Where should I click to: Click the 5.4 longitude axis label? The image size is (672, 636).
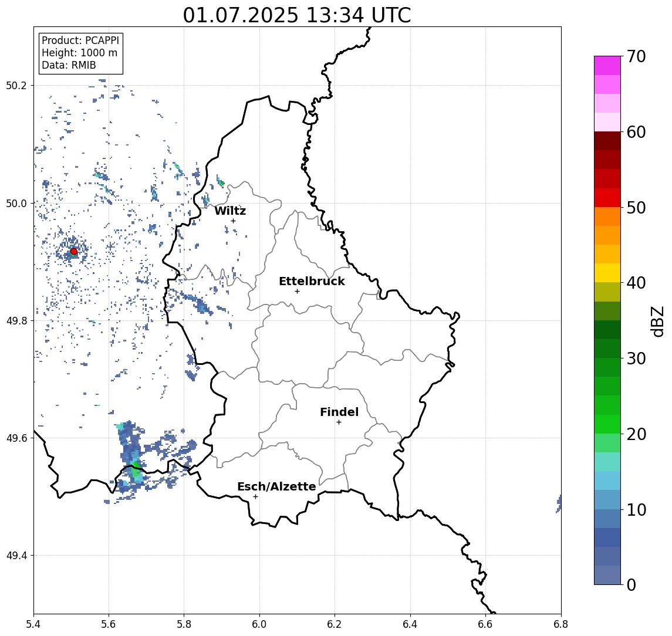(33, 624)
